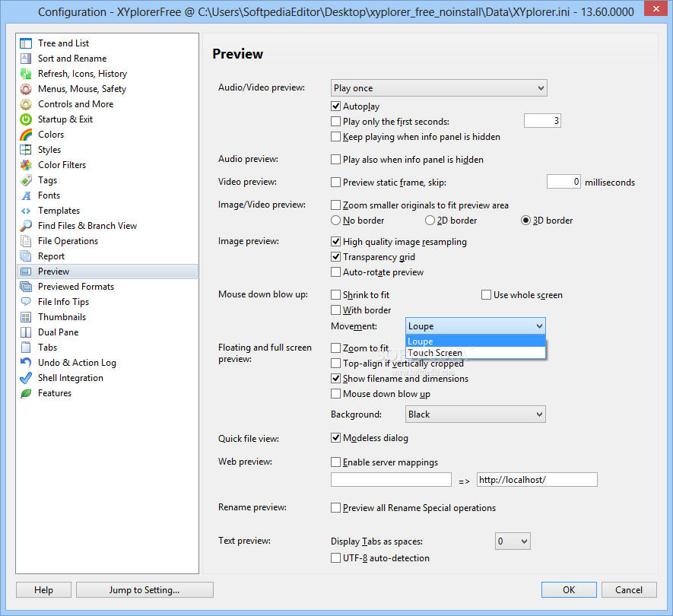The image size is (673, 616).
Task: Open Display Tabs as spaces dropdown
Action: pyautogui.click(x=513, y=541)
